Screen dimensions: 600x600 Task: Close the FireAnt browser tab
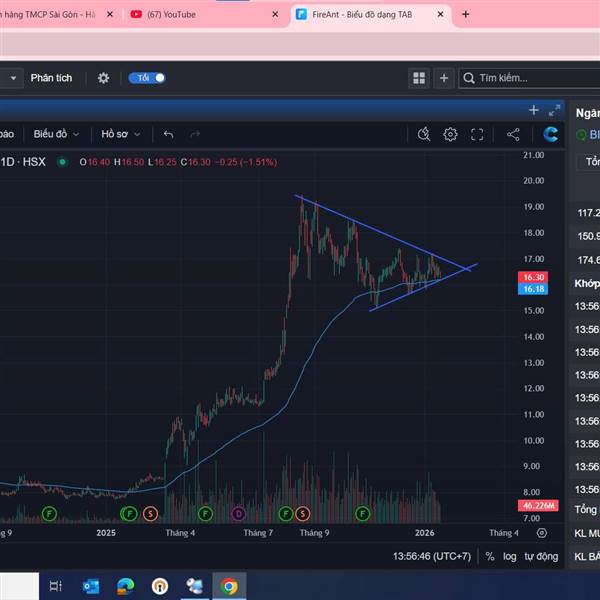(x=440, y=15)
